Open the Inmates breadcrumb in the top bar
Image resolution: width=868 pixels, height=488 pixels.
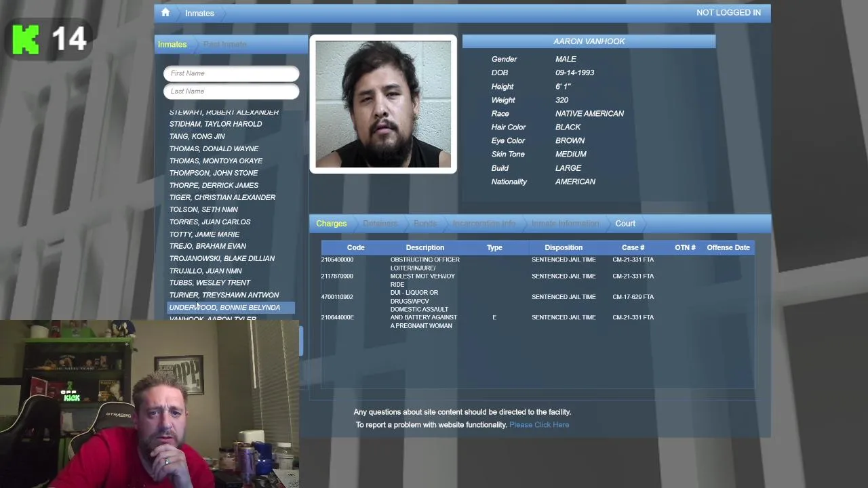pos(199,13)
